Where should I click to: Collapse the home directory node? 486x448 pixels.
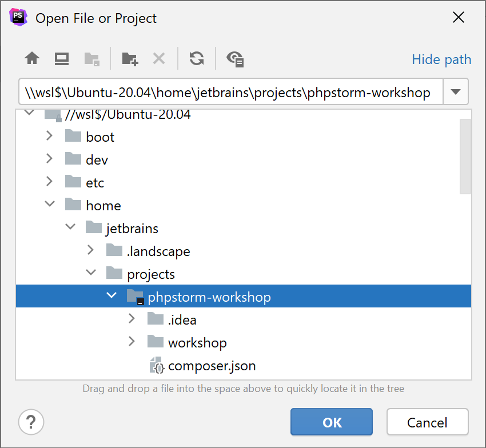(x=50, y=204)
